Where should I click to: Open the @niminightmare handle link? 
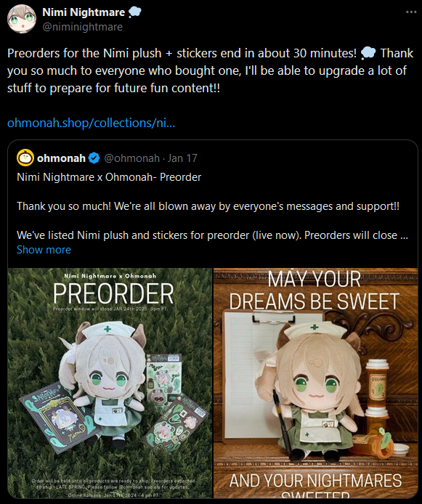coord(82,27)
